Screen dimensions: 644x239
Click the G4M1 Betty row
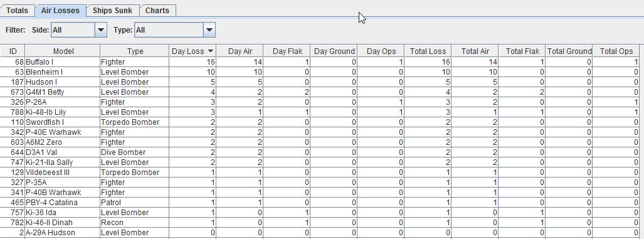click(320, 92)
